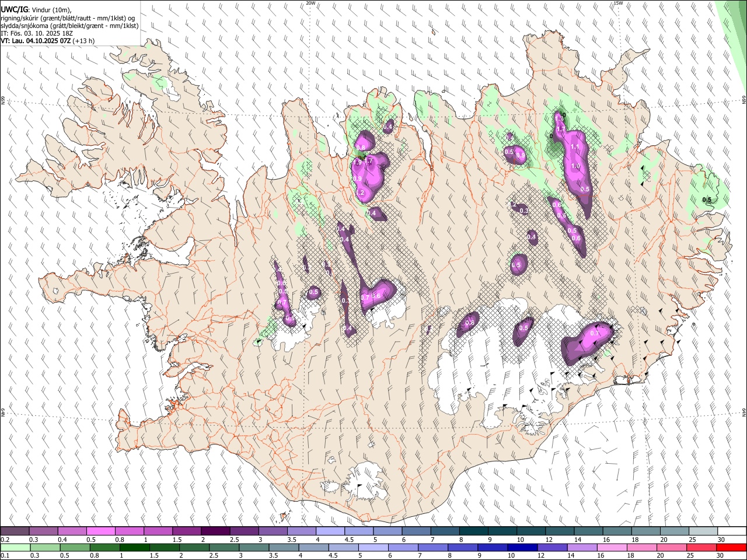Click the 25 label under the lower scale
Image resolution: width=747 pixels, height=560 pixels.
click(x=690, y=555)
